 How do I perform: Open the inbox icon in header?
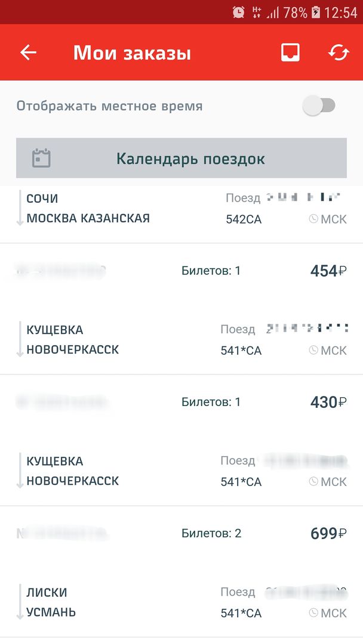pos(290,52)
